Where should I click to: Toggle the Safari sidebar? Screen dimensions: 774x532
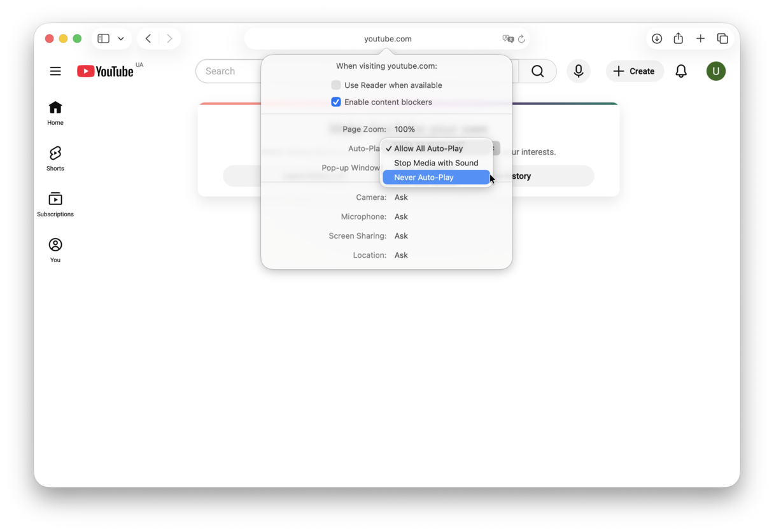click(103, 39)
